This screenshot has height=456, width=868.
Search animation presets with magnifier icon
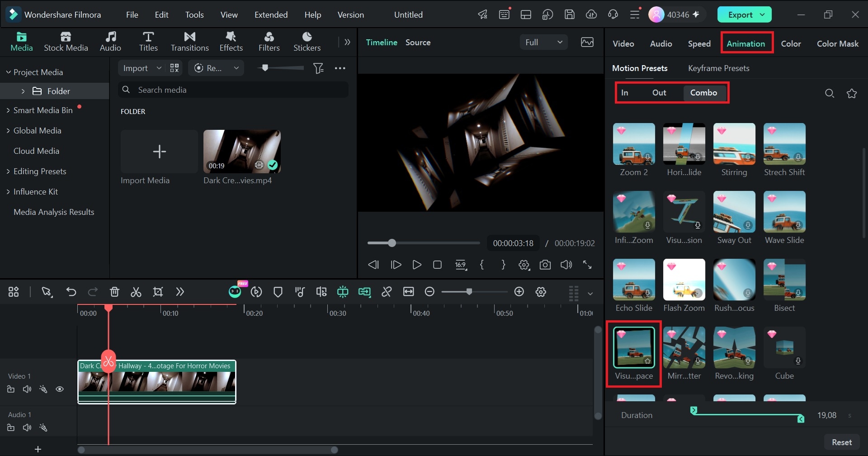(830, 93)
